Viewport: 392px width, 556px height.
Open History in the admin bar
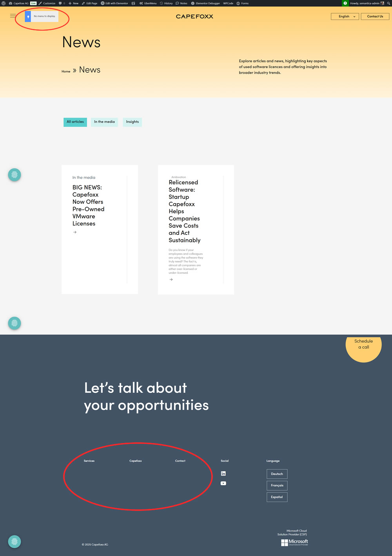[166, 3]
